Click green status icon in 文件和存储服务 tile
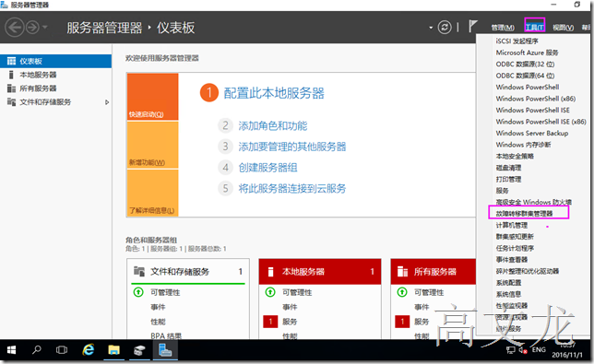Screen dimensions: 594x364 tap(138, 292)
